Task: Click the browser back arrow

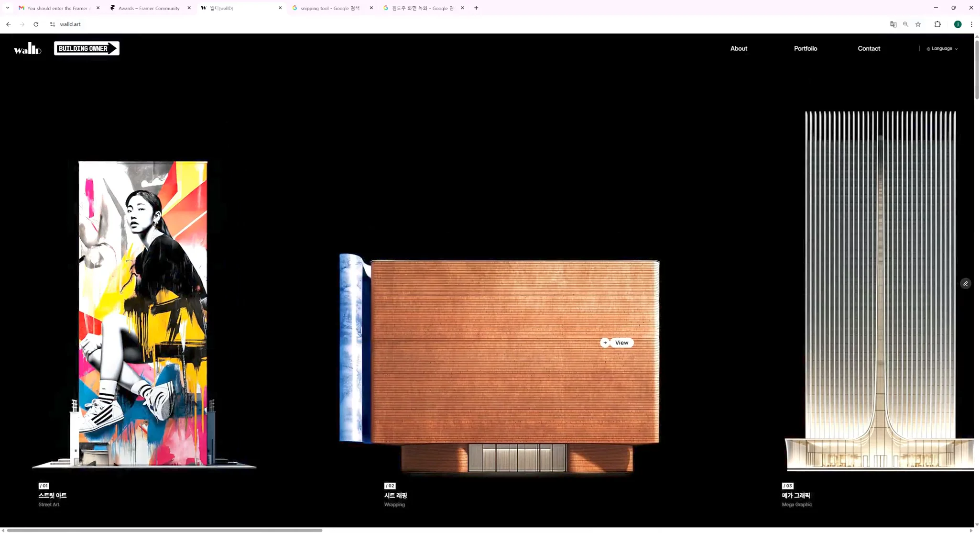Action: (9, 24)
